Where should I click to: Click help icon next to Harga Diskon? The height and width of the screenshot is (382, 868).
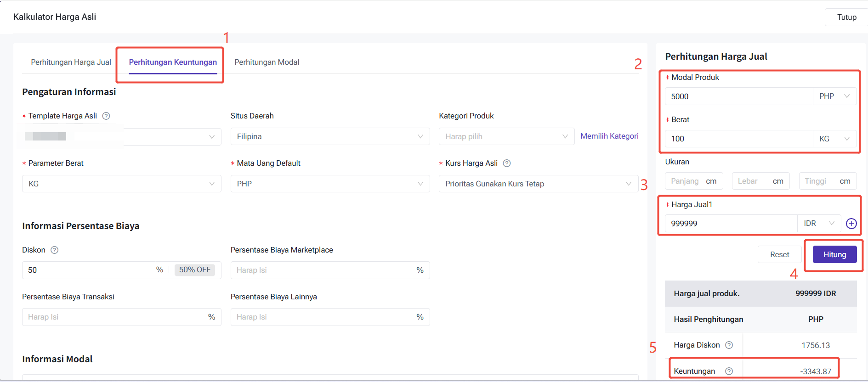tap(729, 345)
